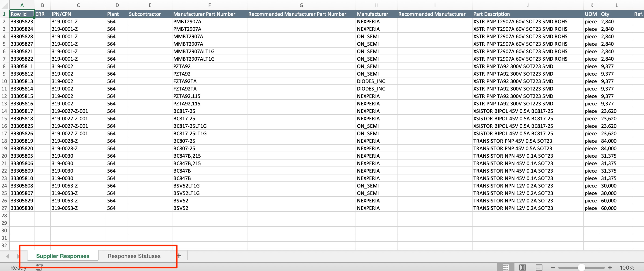Click the 100% zoom level text

627,268
